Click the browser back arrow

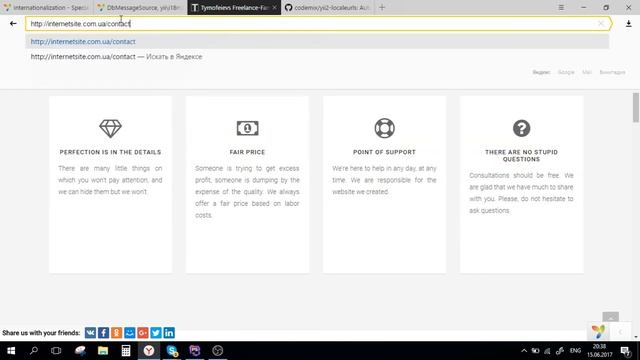(x=13, y=24)
